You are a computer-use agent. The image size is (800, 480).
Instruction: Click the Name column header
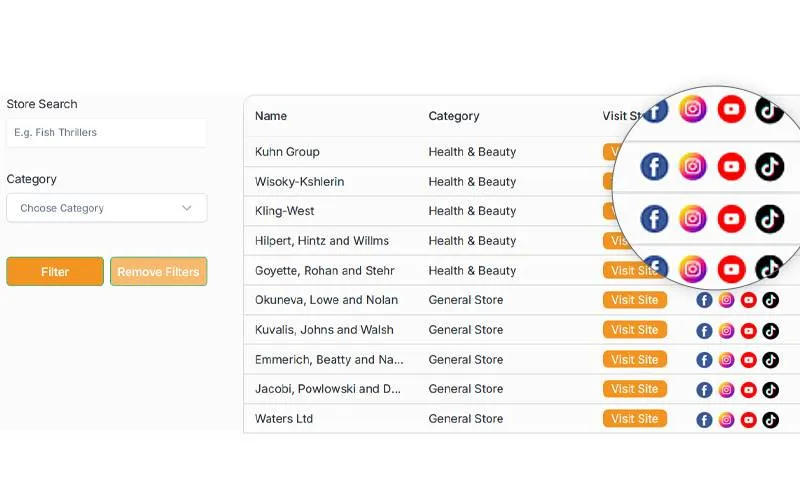271,116
